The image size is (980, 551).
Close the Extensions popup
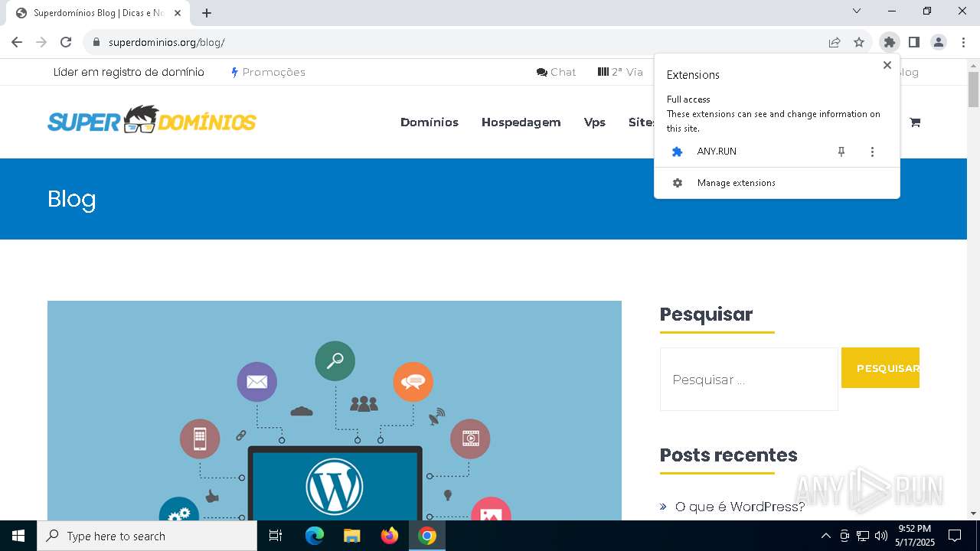887,65
